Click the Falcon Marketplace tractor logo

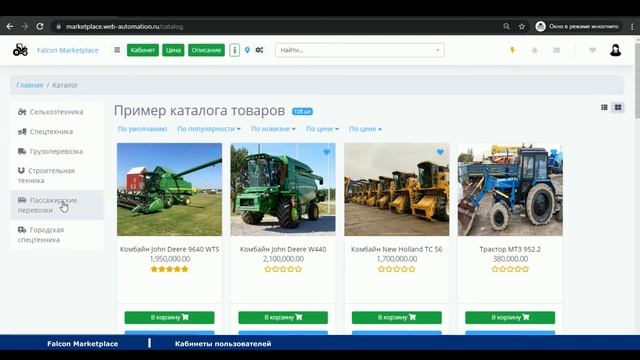(x=20, y=50)
